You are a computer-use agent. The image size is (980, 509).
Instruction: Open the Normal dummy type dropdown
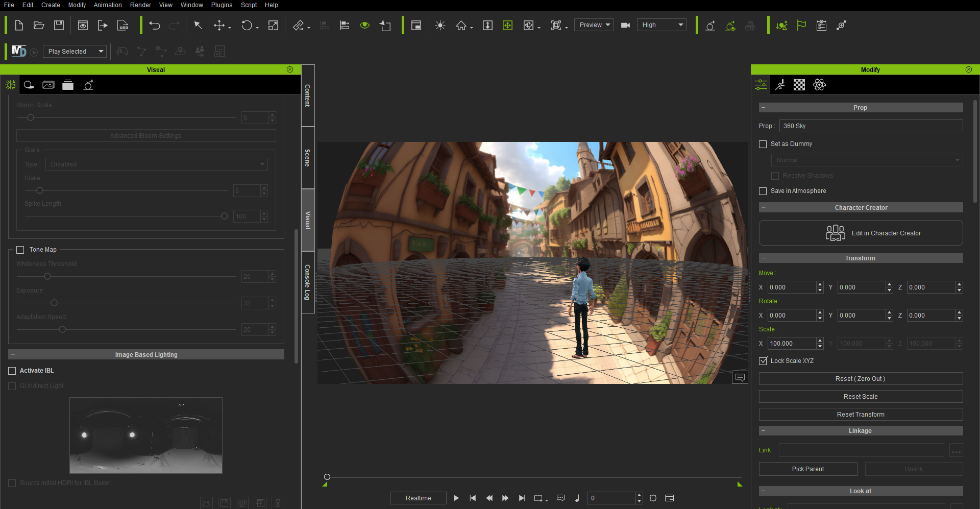[867, 160]
